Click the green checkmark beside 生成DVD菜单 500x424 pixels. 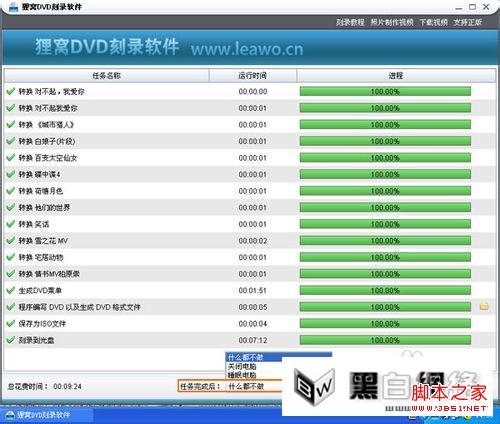pyautogui.click(x=11, y=290)
